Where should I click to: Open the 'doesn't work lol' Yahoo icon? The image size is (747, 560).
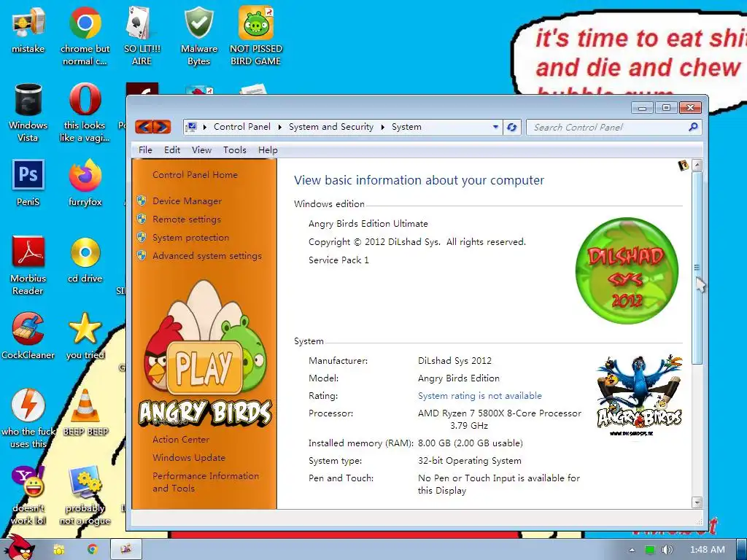pyautogui.click(x=28, y=495)
